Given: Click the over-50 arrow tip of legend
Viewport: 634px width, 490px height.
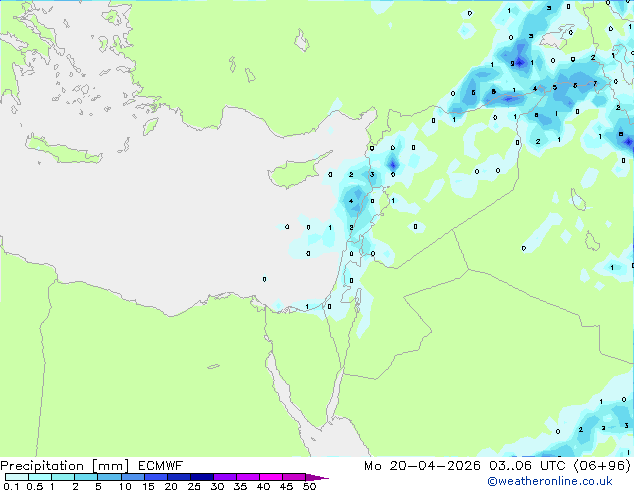Looking at the screenshot, I should point(317,477).
